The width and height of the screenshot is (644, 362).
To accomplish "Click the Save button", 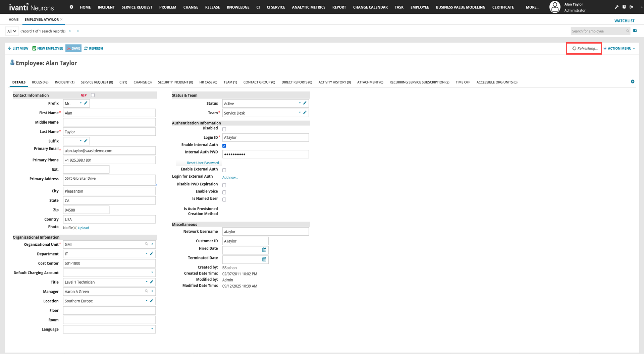I will pos(73,49).
